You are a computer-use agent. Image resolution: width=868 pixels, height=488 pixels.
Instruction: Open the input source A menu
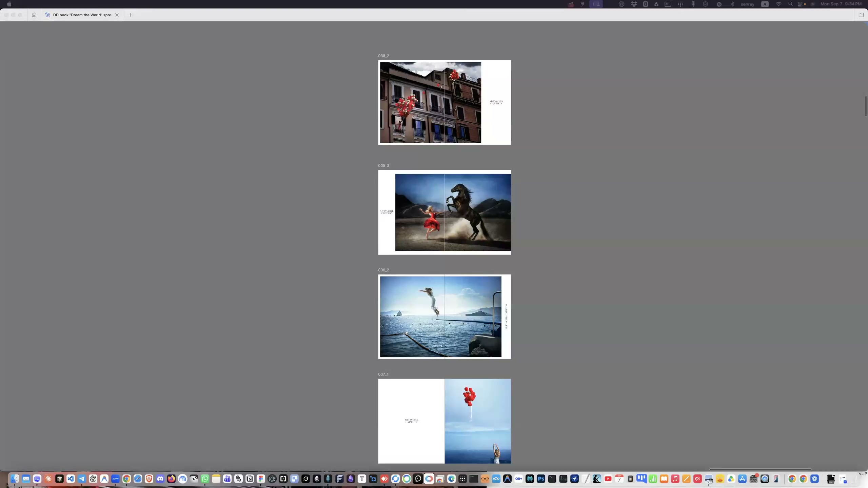[765, 4]
